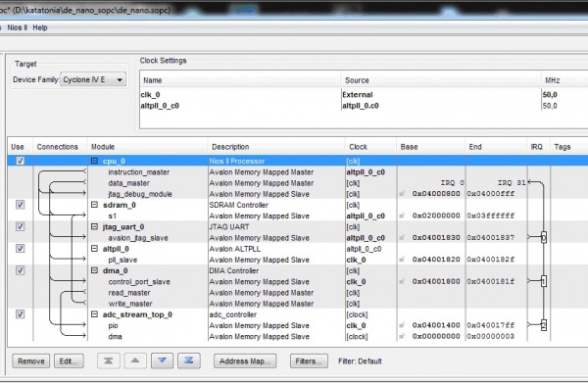Click the DMA Controller description
The width and height of the screenshot is (588, 383).
(233, 270)
